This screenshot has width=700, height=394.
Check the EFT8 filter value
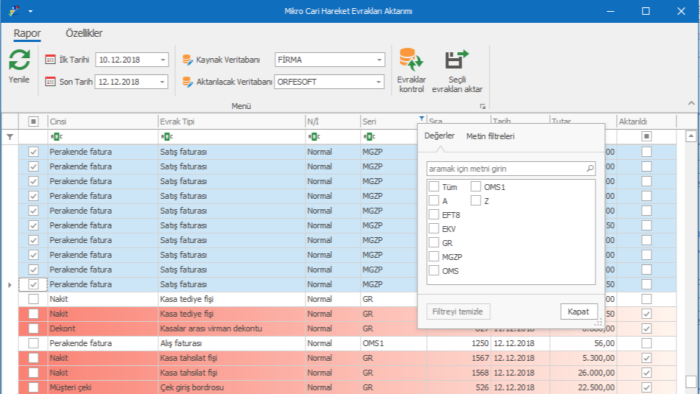(434, 215)
